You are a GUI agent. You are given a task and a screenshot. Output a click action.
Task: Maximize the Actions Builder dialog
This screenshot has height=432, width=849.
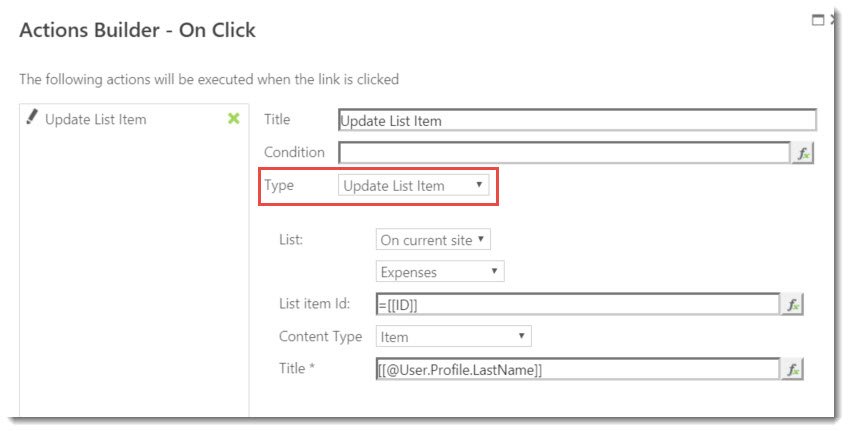[x=818, y=20]
